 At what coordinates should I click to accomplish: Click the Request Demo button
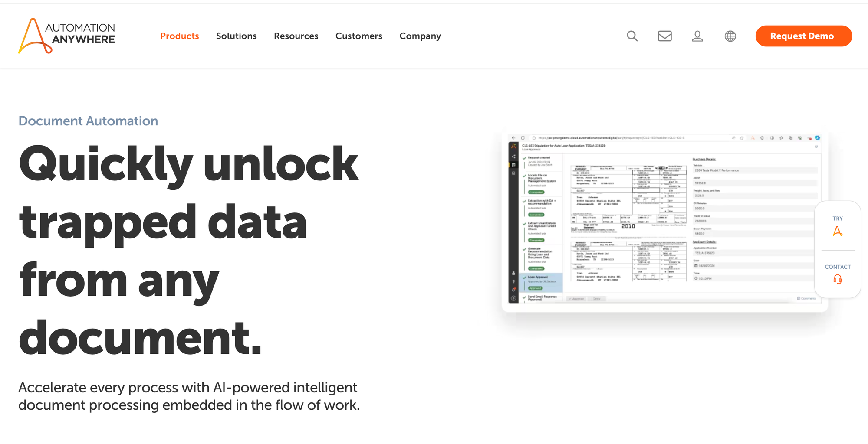[803, 36]
